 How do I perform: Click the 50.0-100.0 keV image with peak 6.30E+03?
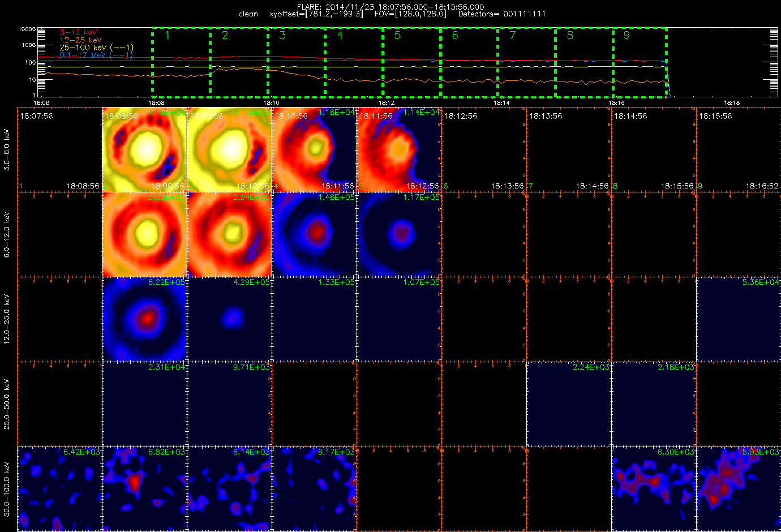coord(654,488)
